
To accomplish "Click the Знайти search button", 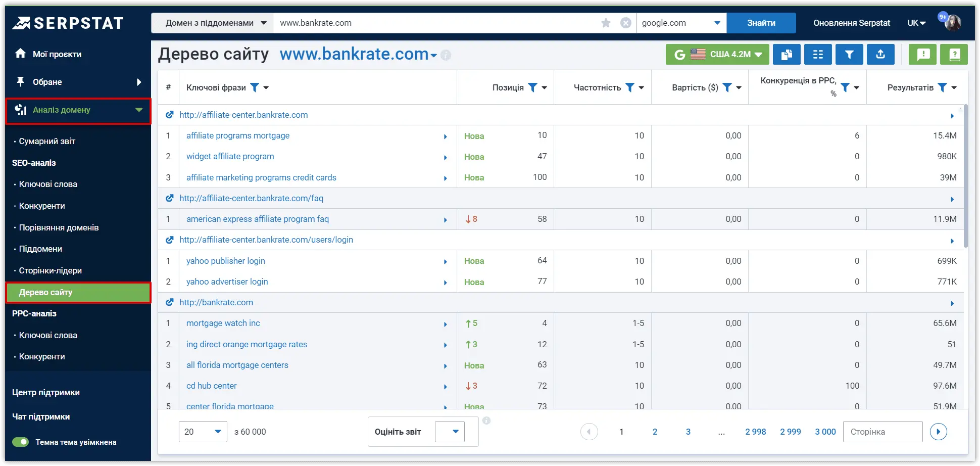I will coord(761,23).
